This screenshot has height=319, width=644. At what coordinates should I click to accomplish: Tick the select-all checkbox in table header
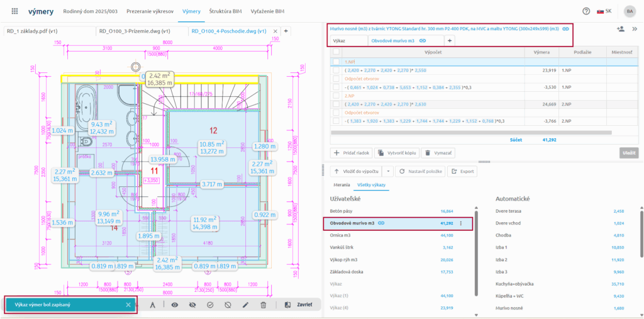[336, 52]
